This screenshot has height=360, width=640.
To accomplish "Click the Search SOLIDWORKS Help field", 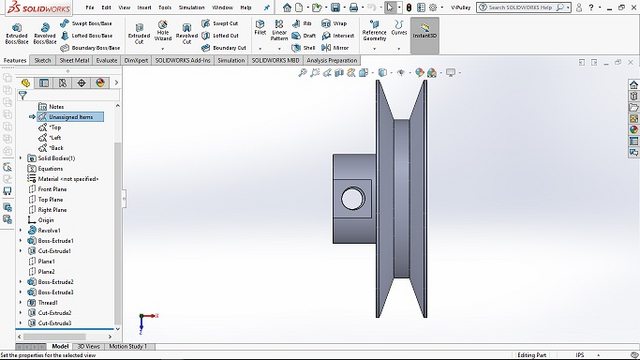I will pyautogui.click(x=524, y=7).
